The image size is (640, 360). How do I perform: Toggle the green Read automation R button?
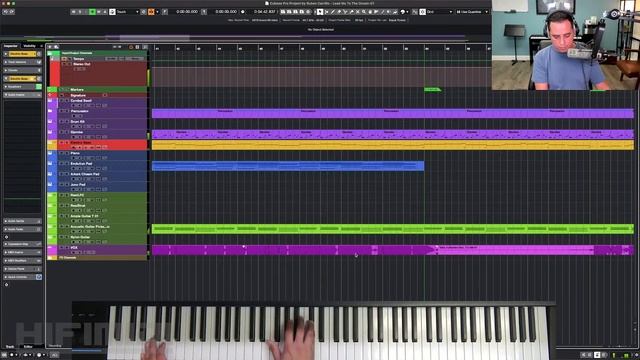(x=93, y=12)
